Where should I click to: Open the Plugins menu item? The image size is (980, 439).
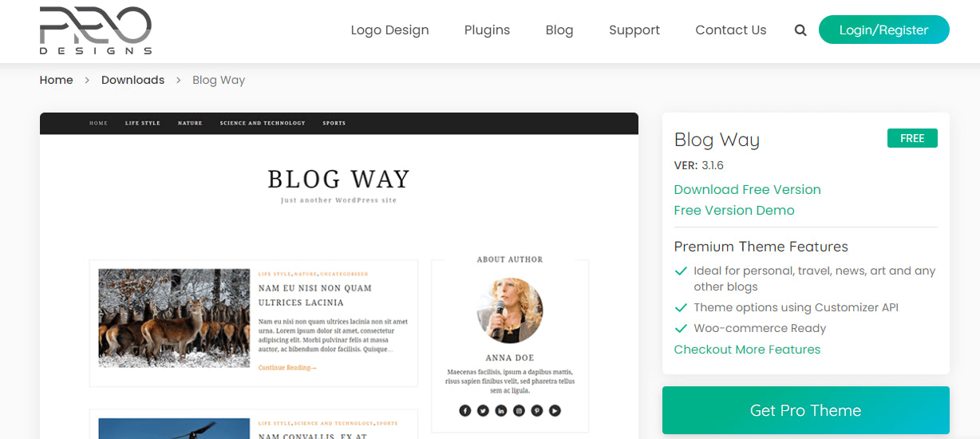click(487, 30)
